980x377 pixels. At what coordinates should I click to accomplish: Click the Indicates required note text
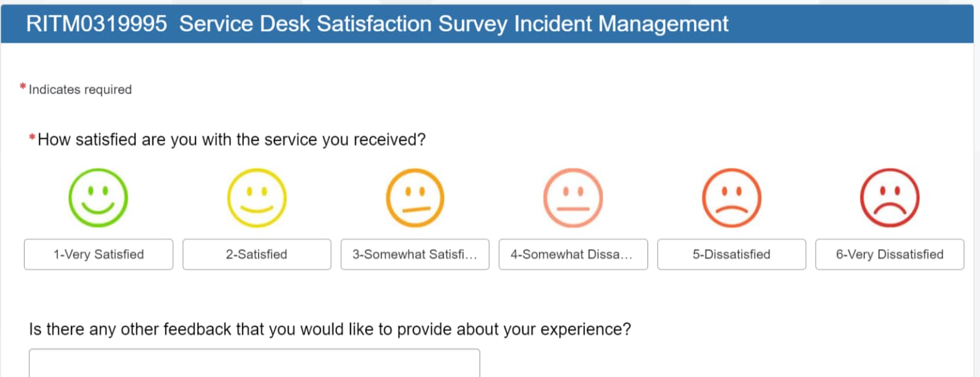80,90
